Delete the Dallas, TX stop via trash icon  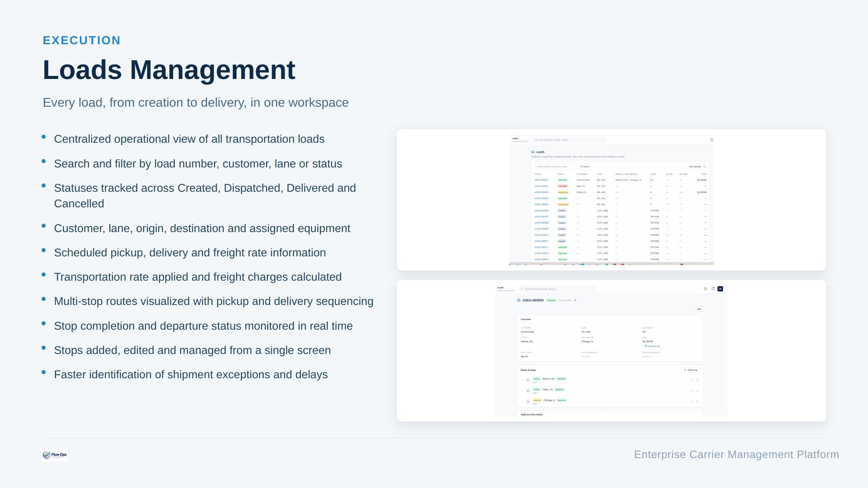697,391
